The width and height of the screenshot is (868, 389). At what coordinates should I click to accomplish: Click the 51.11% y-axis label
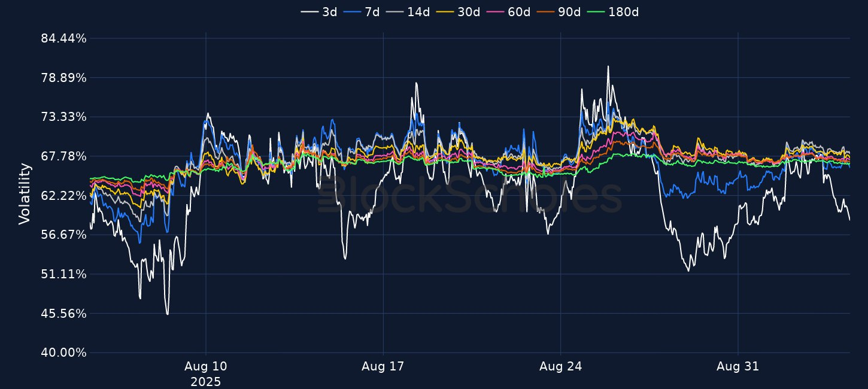pyautogui.click(x=63, y=274)
